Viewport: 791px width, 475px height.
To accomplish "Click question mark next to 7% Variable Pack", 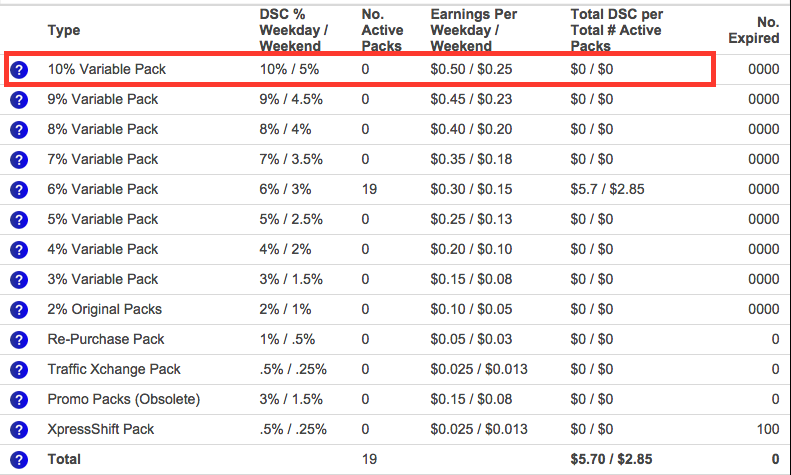I will [x=18, y=160].
